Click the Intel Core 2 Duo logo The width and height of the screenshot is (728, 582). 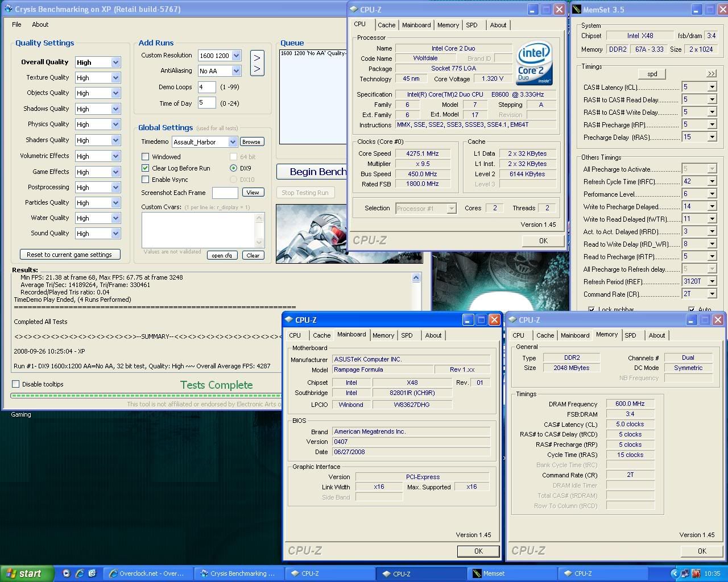coord(534,63)
